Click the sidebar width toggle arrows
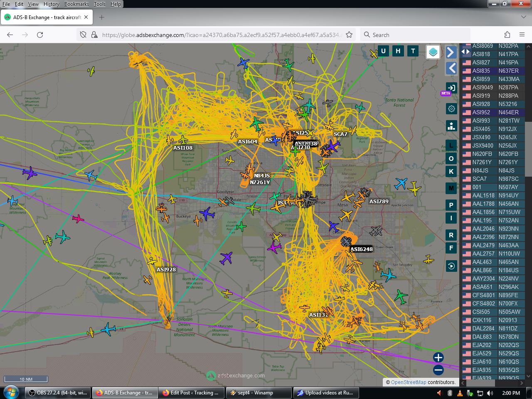 (x=465, y=52)
